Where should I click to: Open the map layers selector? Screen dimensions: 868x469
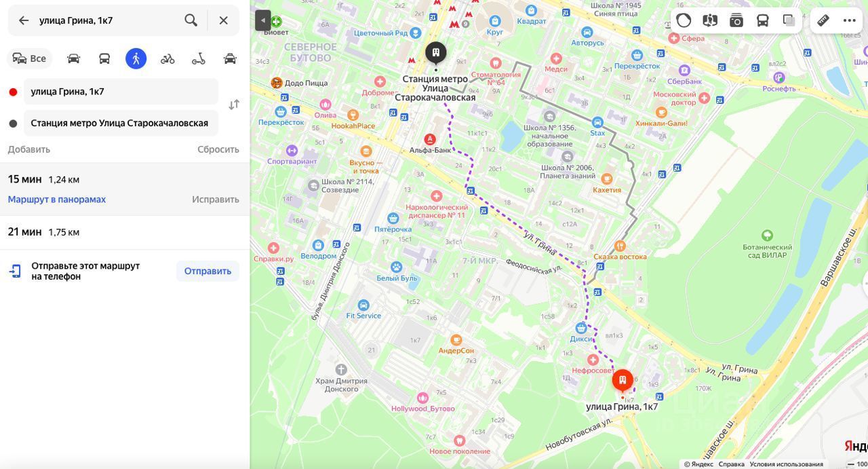click(789, 20)
